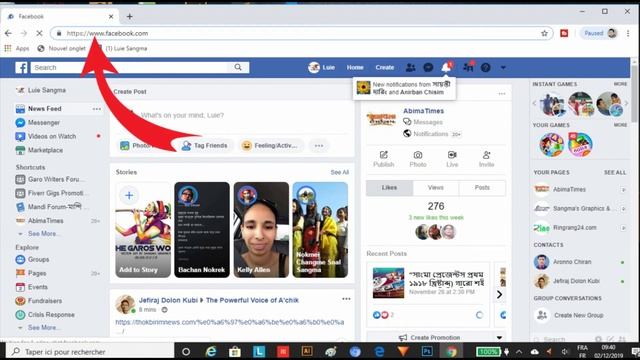Open the Home link in top bar
The width and height of the screenshot is (640, 360).
pyautogui.click(x=355, y=67)
